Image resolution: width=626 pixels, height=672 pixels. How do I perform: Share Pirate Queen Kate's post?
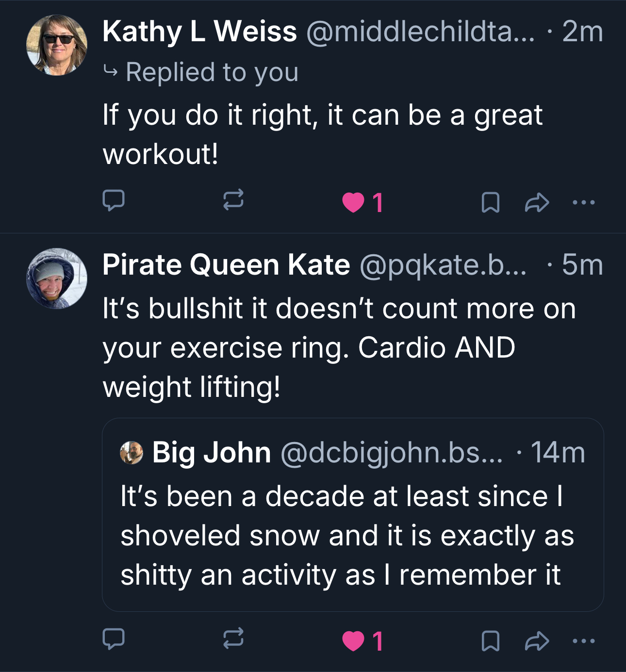click(537, 641)
